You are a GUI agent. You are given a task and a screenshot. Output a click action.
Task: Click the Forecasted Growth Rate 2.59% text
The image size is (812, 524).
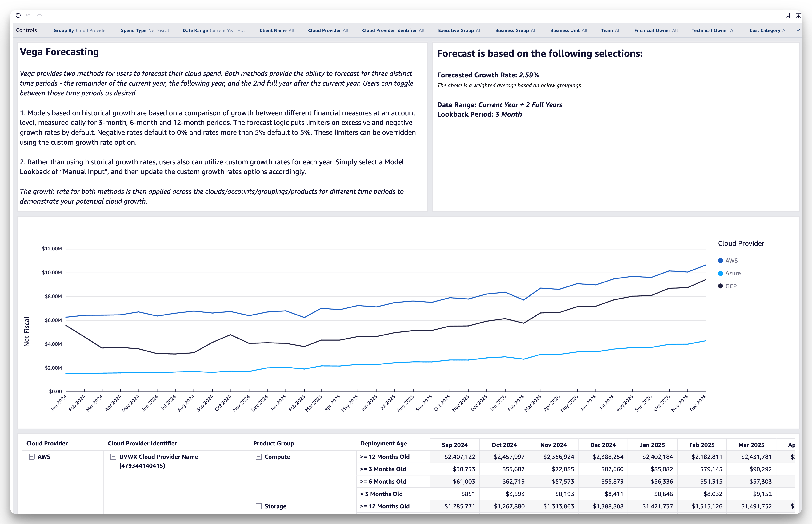pos(488,75)
